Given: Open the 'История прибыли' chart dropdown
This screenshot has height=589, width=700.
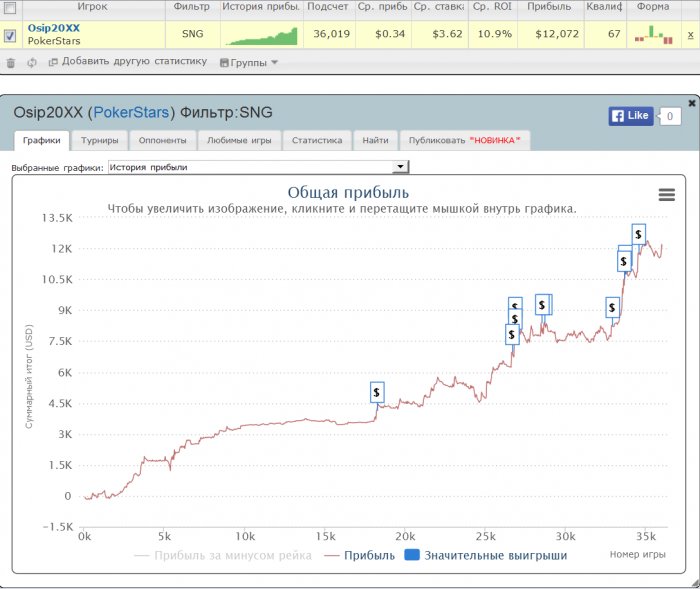Looking at the screenshot, I should [258, 167].
